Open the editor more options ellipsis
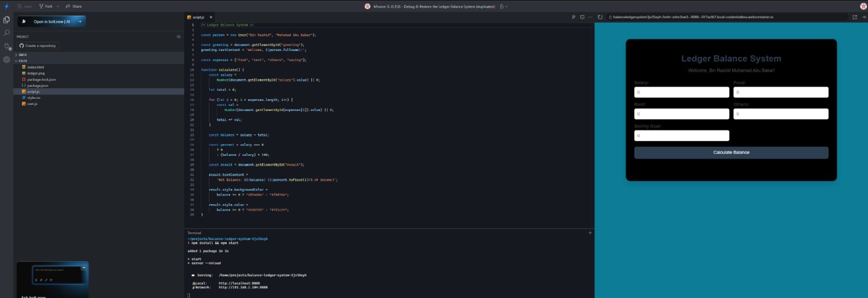This screenshot has height=298, width=868. (x=590, y=17)
